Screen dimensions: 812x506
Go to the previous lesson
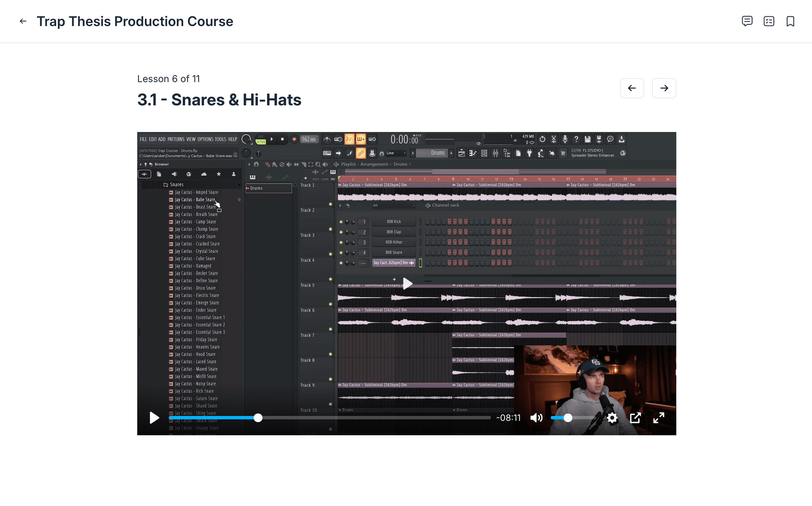[x=632, y=88]
